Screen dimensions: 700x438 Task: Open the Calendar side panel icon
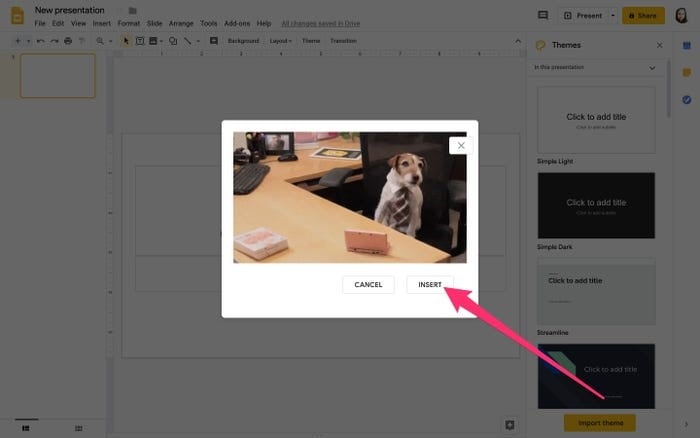click(x=687, y=46)
